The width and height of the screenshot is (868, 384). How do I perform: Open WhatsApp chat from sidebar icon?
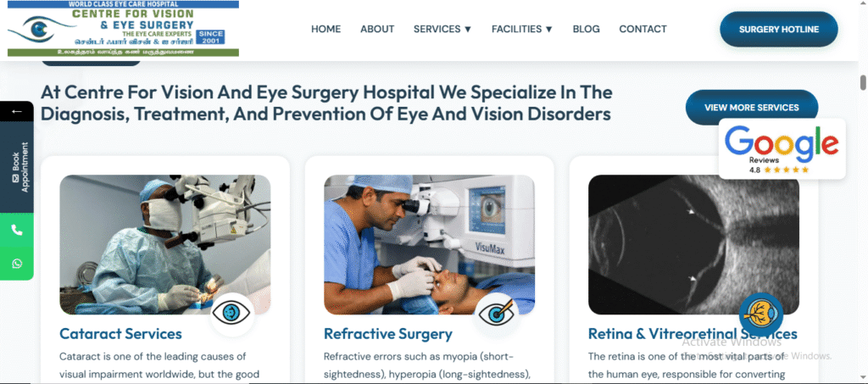point(17,264)
